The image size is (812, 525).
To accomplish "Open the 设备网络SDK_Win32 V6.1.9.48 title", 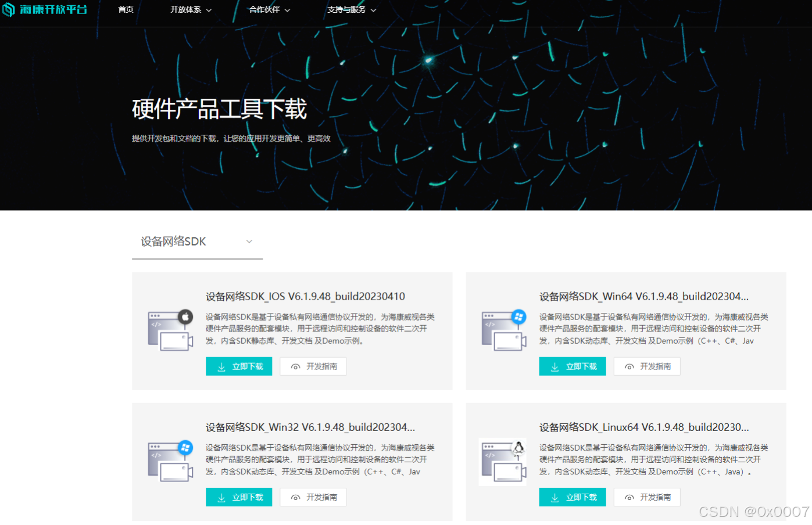I will (x=310, y=427).
